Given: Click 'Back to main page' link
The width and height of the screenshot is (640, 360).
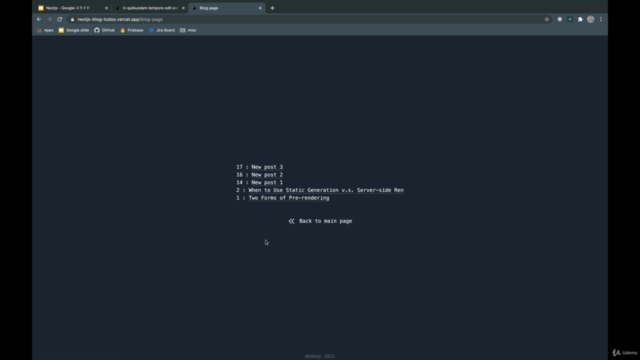Looking at the screenshot, I should [x=325, y=221].
